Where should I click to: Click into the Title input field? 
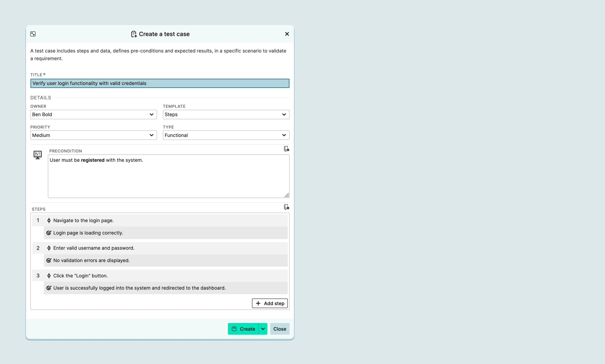160,83
